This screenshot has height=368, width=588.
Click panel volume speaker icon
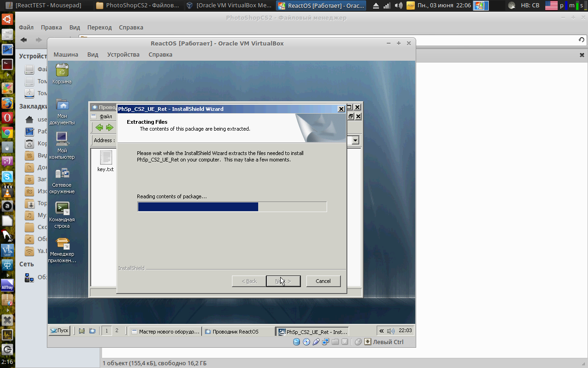398,6
